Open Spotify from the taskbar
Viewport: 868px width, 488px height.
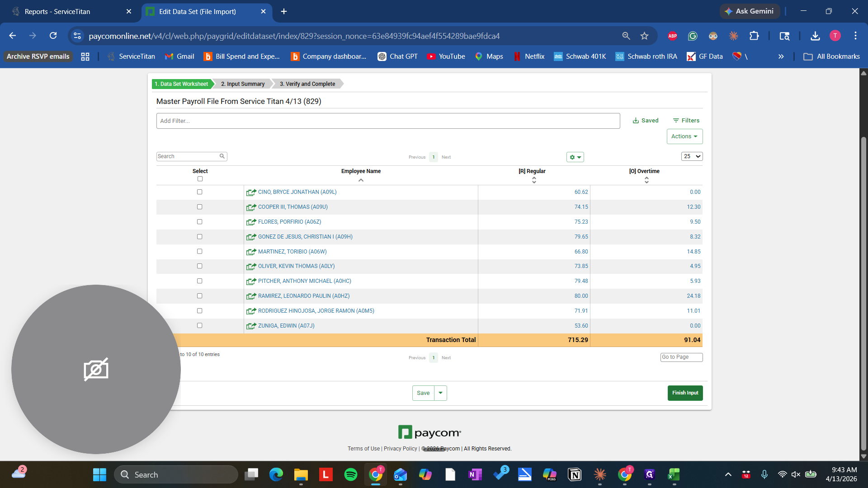click(350, 474)
